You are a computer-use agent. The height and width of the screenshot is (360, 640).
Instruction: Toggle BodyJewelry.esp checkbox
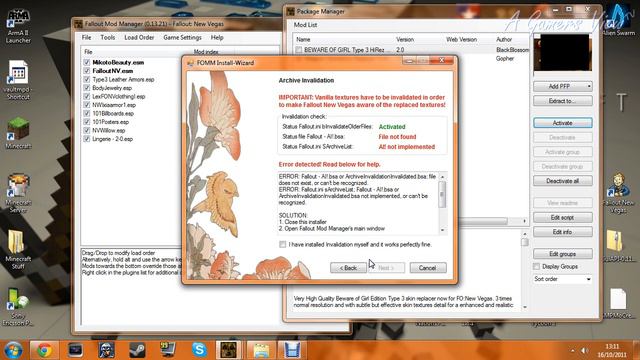[87, 88]
